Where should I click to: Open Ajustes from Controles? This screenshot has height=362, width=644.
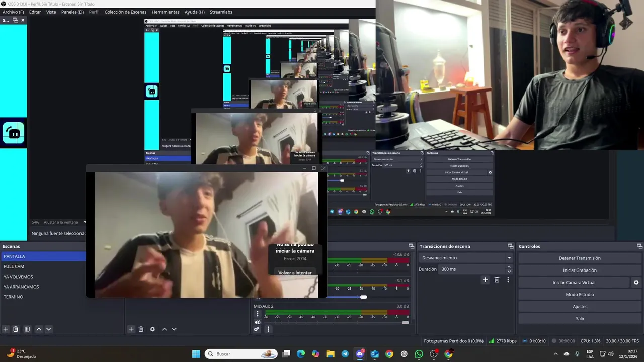click(580, 307)
